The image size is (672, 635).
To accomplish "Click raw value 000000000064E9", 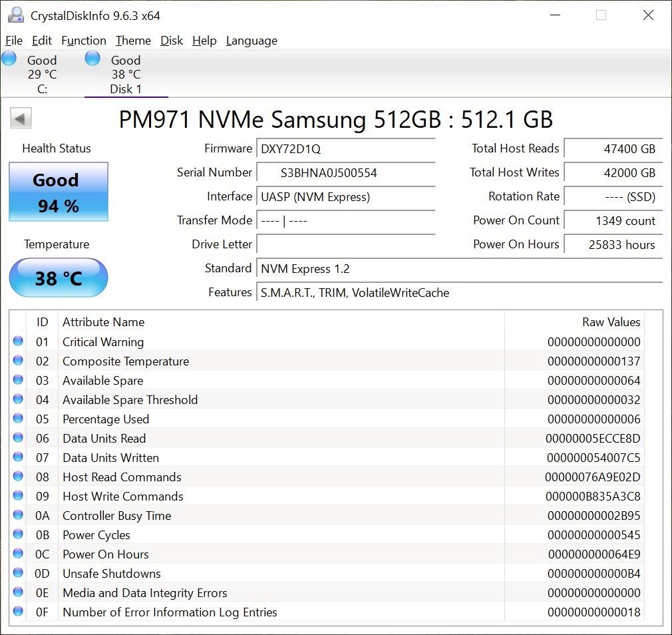I will (x=594, y=554).
